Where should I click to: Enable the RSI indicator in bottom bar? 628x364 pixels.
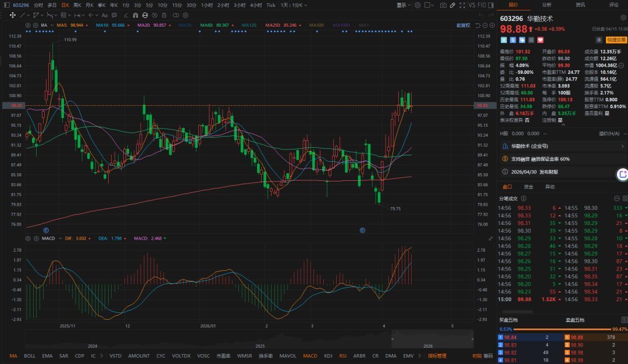[343, 356]
